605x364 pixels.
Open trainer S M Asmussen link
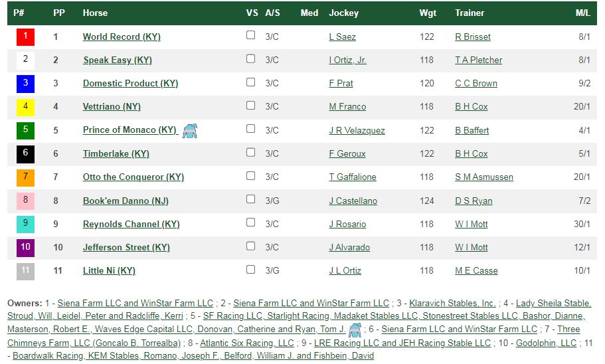tap(484, 177)
